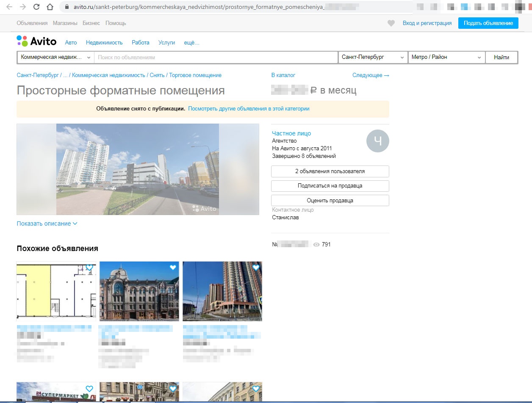The height and width of the screenshot is (403, 532).
Task: Click the 791 views counter
Action: tap(322, 245)
